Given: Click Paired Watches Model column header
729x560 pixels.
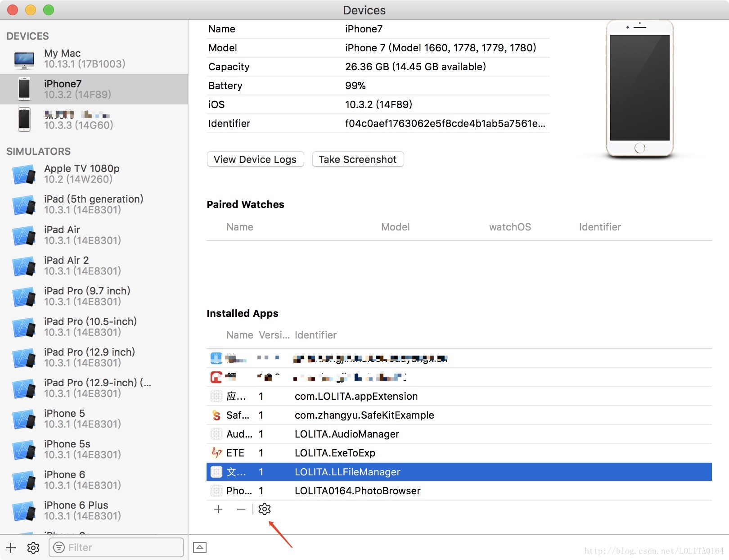Looking at the screenshot, I should pos(396,227).
